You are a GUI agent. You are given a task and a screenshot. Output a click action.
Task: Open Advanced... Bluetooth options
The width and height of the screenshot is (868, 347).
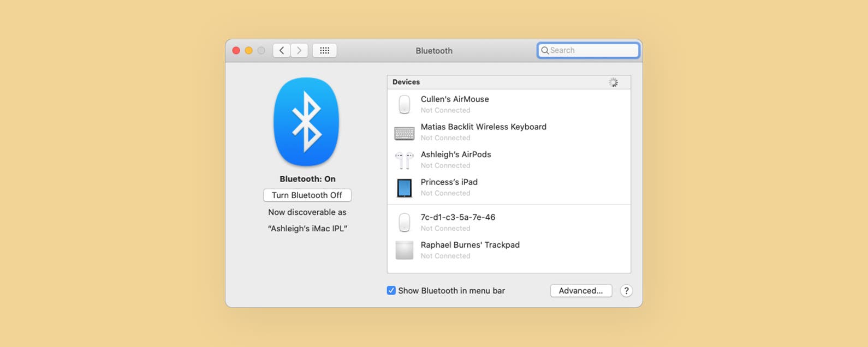point(581,291)
